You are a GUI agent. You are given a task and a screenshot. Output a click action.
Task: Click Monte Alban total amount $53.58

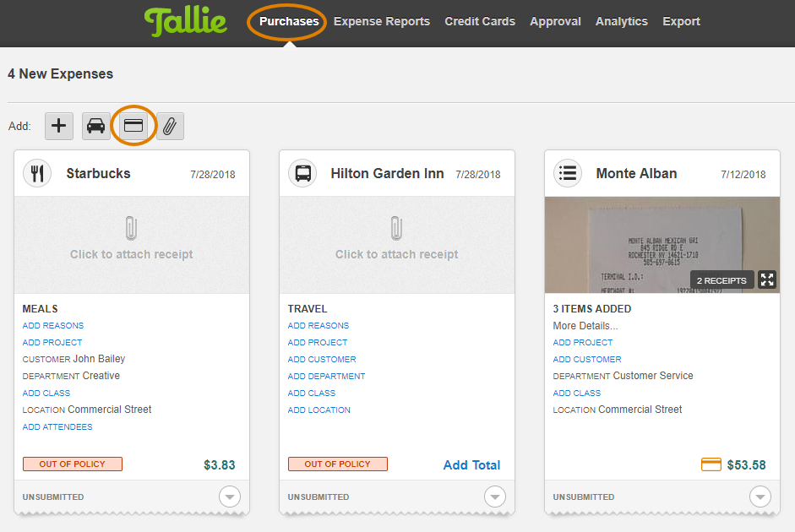point(746,465)
